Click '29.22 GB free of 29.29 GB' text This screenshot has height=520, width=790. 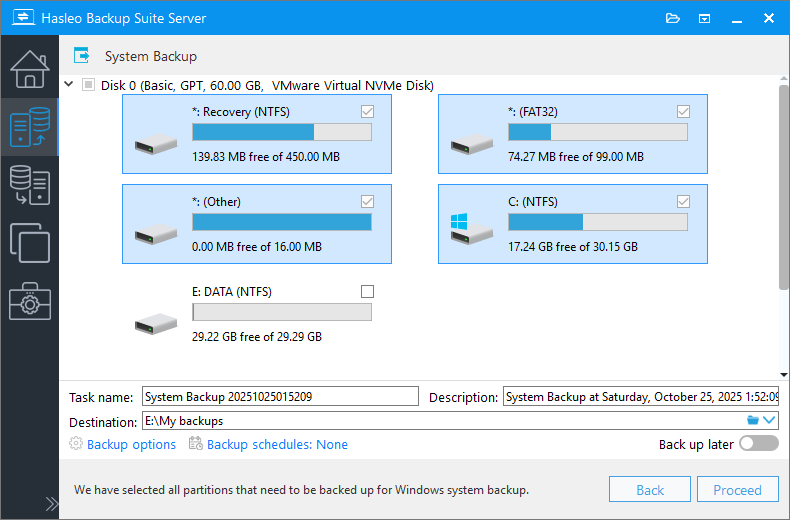click(x=256, y=337)
